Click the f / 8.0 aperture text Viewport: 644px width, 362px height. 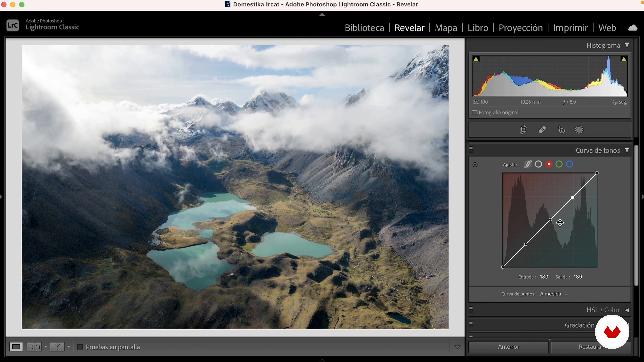(x=569, y=102)
